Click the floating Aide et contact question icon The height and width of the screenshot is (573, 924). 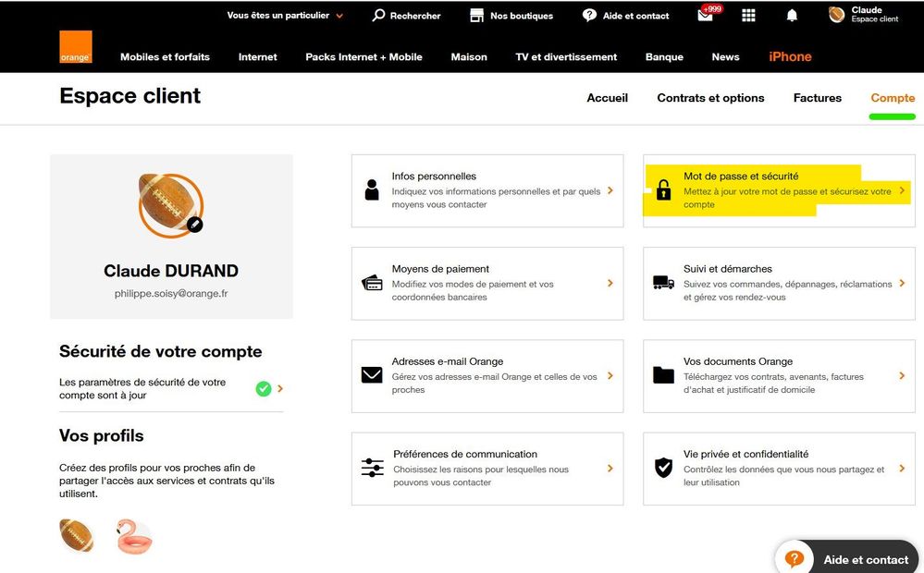click(795, 559)
